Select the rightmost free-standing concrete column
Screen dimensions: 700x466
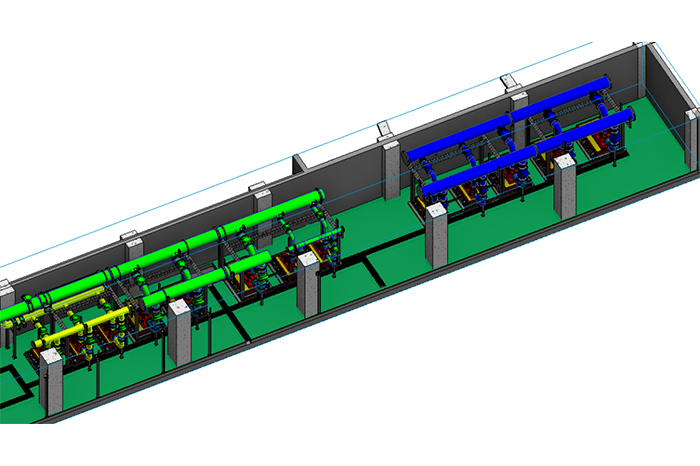565,186
